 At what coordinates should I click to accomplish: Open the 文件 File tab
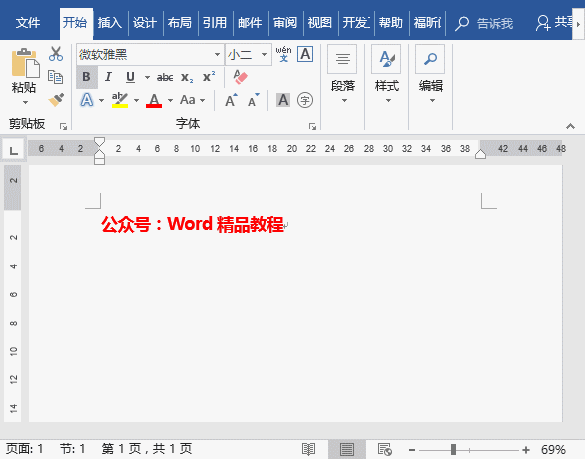click(x=28, y=23)
